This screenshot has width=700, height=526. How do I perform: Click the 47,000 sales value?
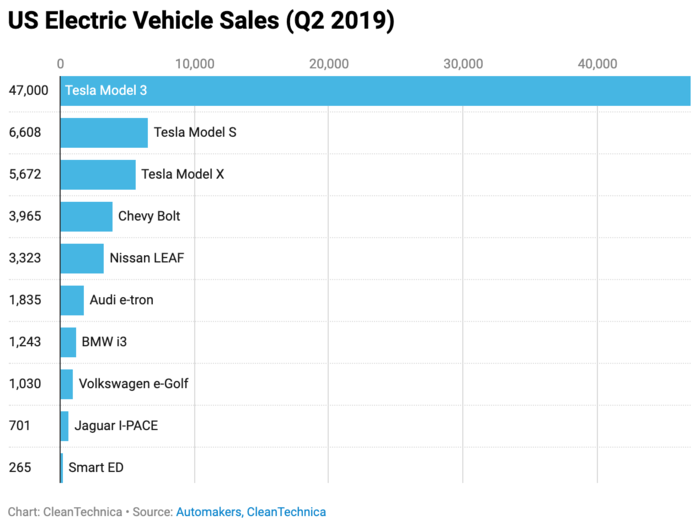(28, 90)
